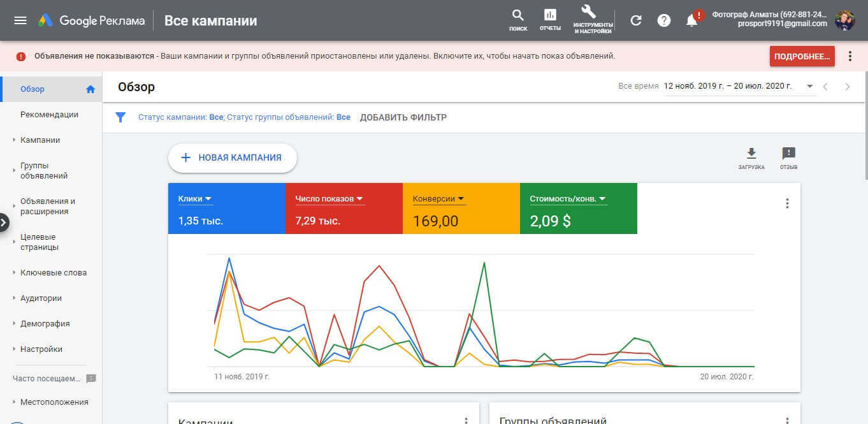Expand the Кампании sidebar item

(40, 140)
